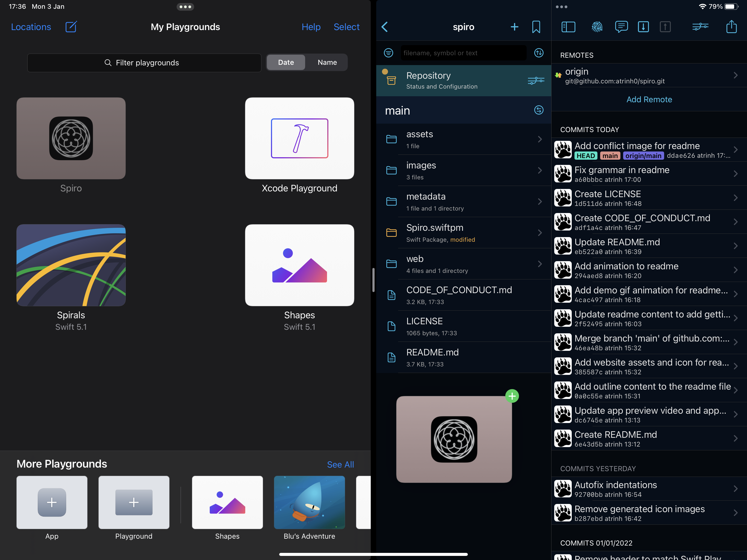Click the plus icon next to spiro title
This screenshot has width=747, height=560.
point(514,27)
